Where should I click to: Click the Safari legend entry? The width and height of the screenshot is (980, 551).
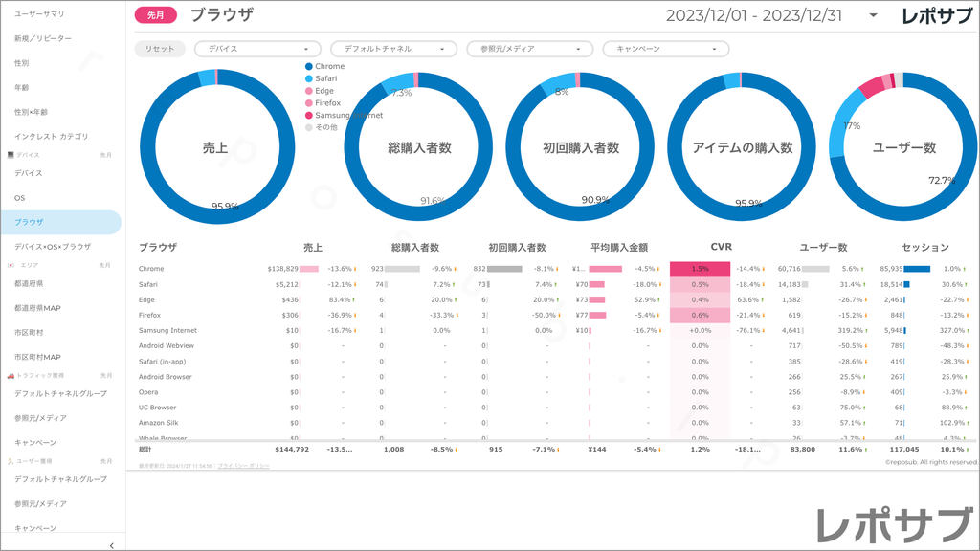(324, 78)
